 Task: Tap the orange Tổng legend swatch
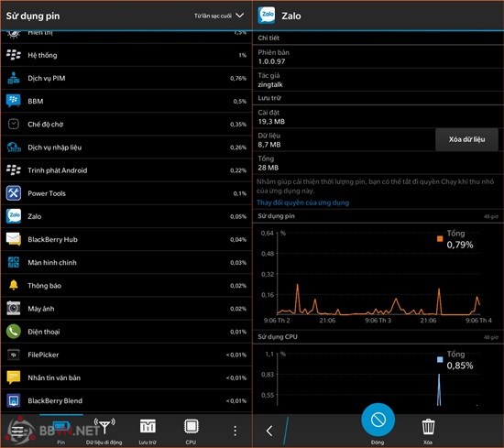point(440,238)
